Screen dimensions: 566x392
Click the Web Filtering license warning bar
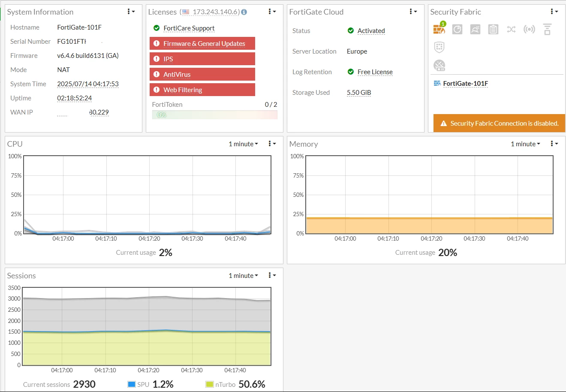202,90
